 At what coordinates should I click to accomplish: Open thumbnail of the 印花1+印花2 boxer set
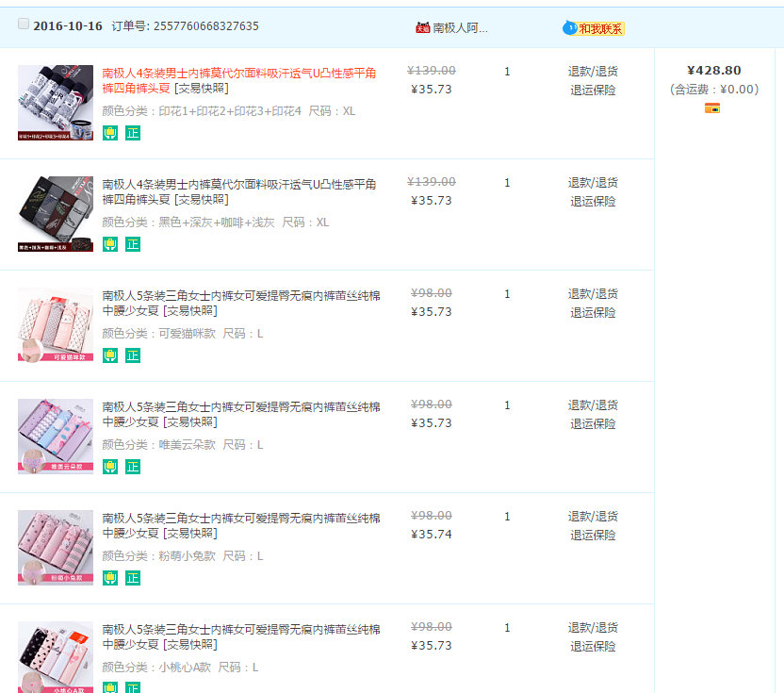56,103
